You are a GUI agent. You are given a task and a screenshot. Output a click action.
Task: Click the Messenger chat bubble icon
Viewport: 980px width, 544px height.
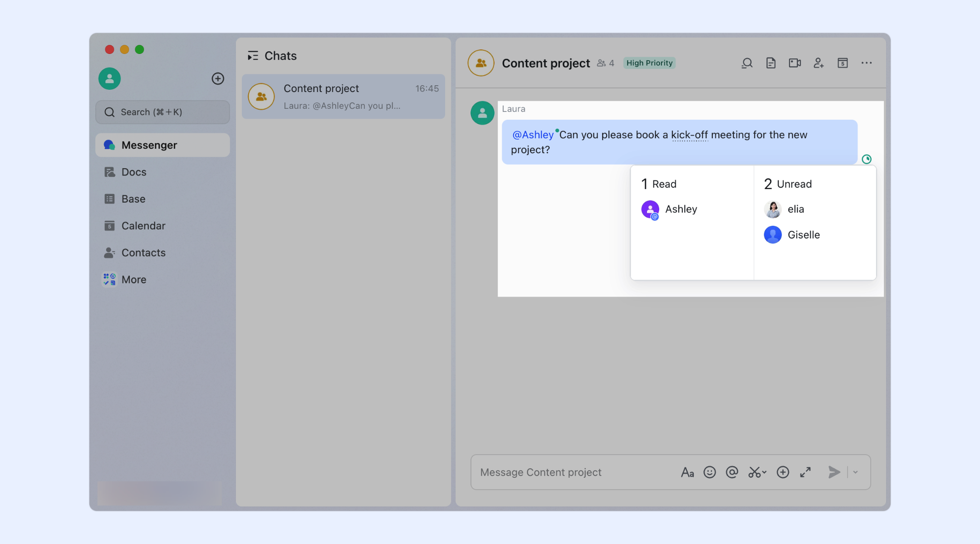click(x=109, y=145)
